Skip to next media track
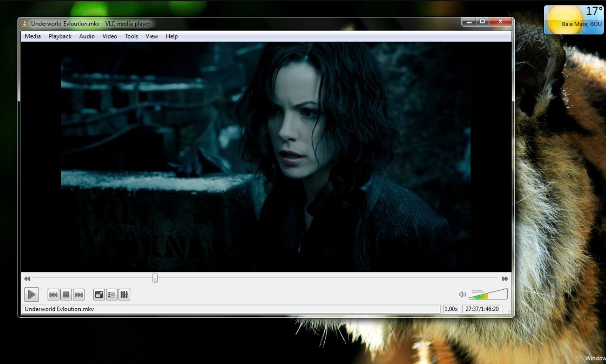Screen dimensions: 606x364 point(78,295)
